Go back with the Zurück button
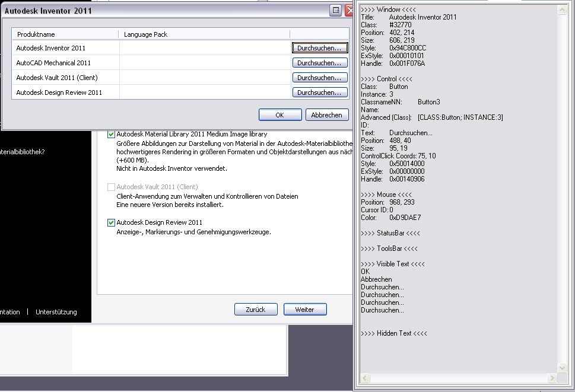575x392 pixels. (x=255, y=310)
